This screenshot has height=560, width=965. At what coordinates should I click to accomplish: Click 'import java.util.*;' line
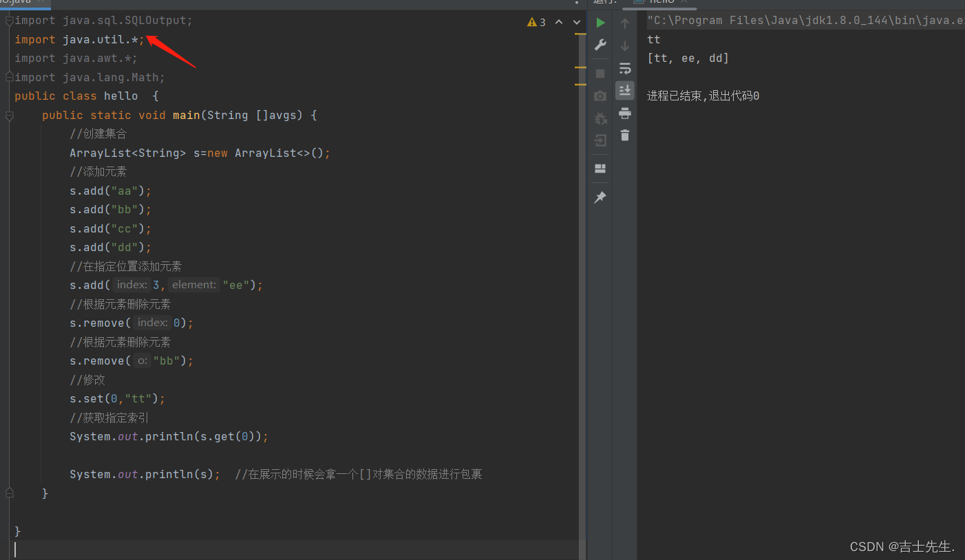[80, 39]
